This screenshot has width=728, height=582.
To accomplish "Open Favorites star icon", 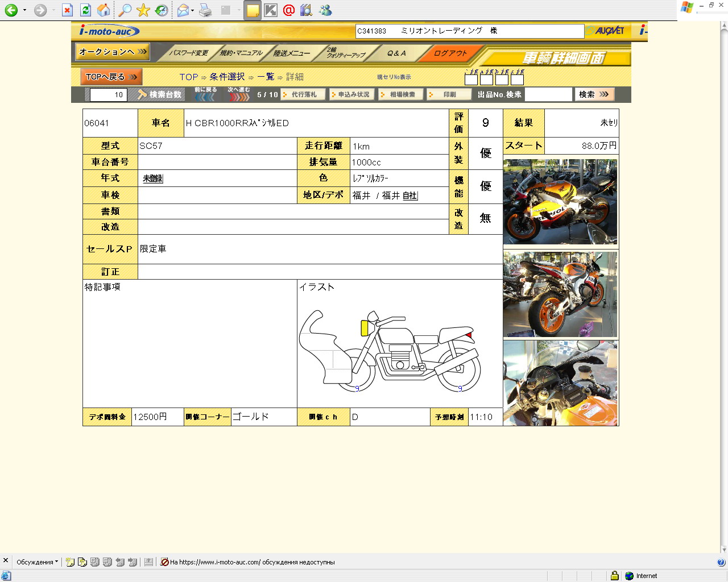I will coord(143,10).
